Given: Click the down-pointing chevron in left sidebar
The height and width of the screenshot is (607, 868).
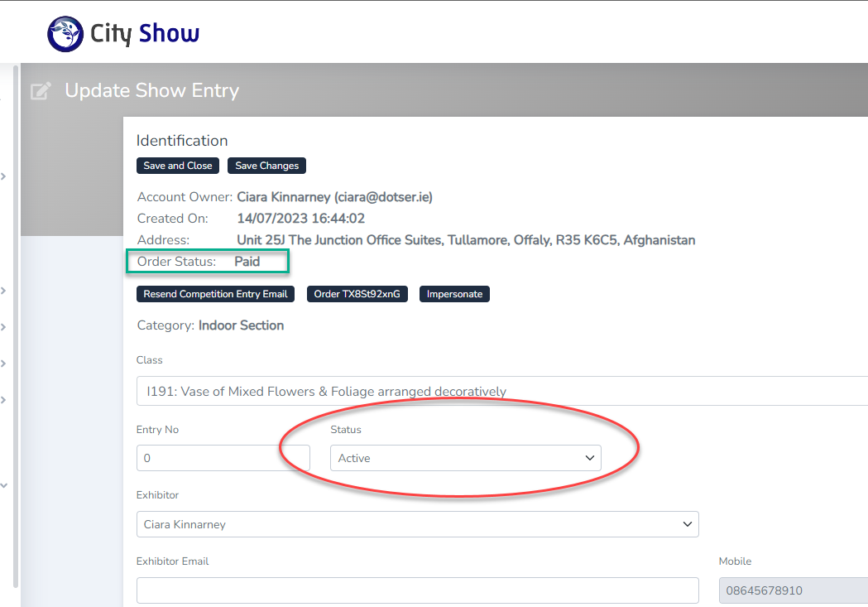Looking at the screenshot, I should pos(4,486).
